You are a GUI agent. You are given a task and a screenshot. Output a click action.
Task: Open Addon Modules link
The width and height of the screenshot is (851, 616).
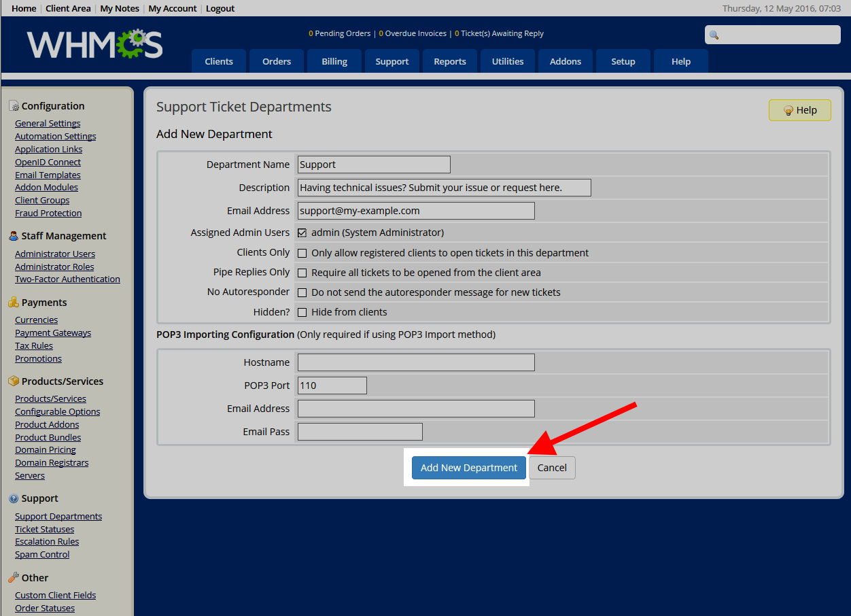[x=46, y=188]
